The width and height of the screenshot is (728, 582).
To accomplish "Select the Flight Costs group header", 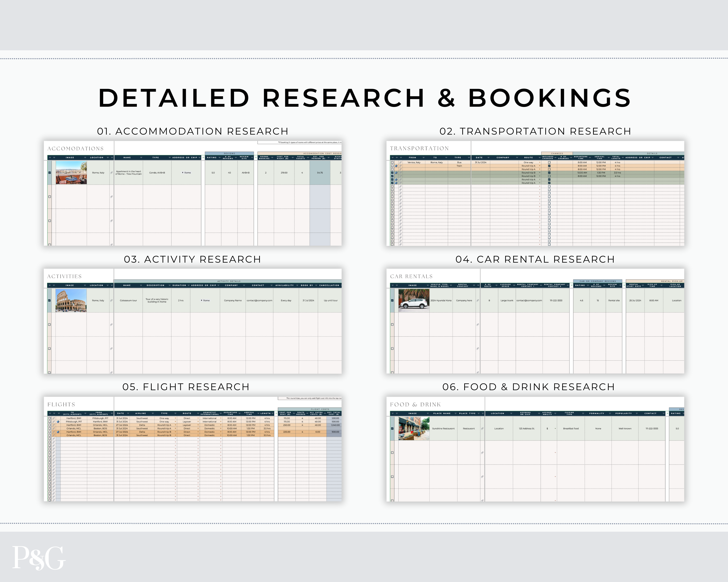I will 320,409.
